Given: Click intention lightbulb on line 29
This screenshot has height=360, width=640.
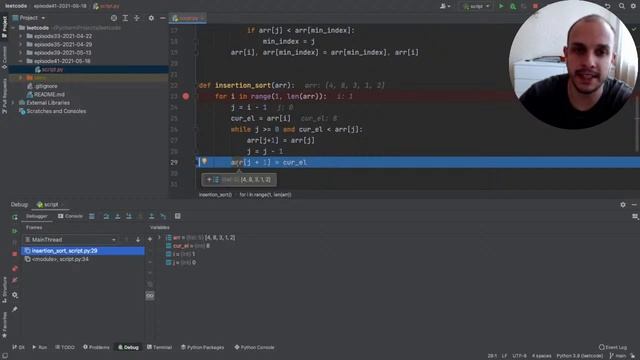Looking at the screenshot, I should point(204,162).
